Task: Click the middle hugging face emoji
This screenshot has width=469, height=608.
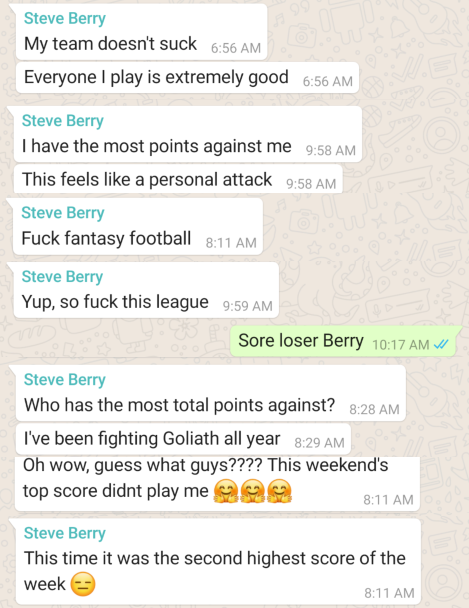Action: (253, 491)
